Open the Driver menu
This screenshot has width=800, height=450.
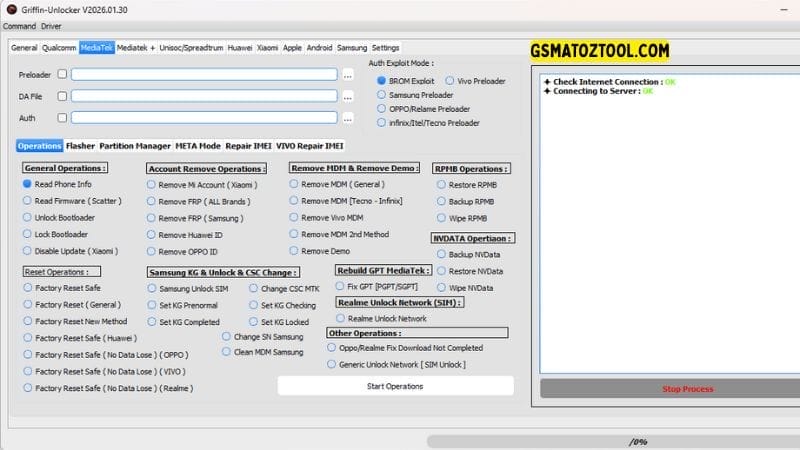pyautogui.click(x=51, y=26)
